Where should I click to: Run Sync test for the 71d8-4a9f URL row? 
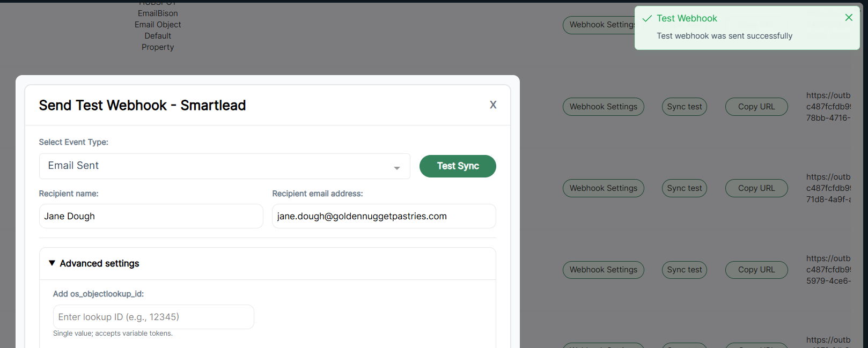pos(684,188)
